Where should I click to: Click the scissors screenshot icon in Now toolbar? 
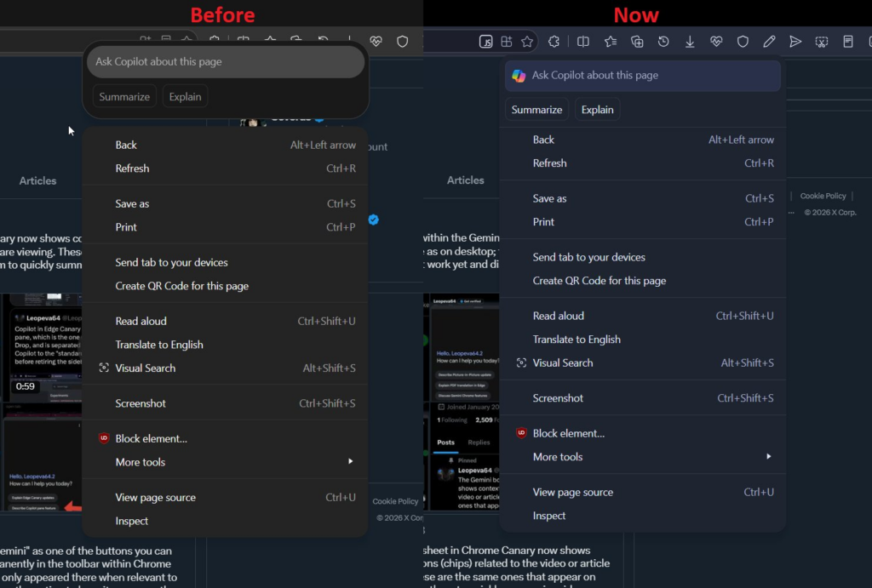click(822, 42)
